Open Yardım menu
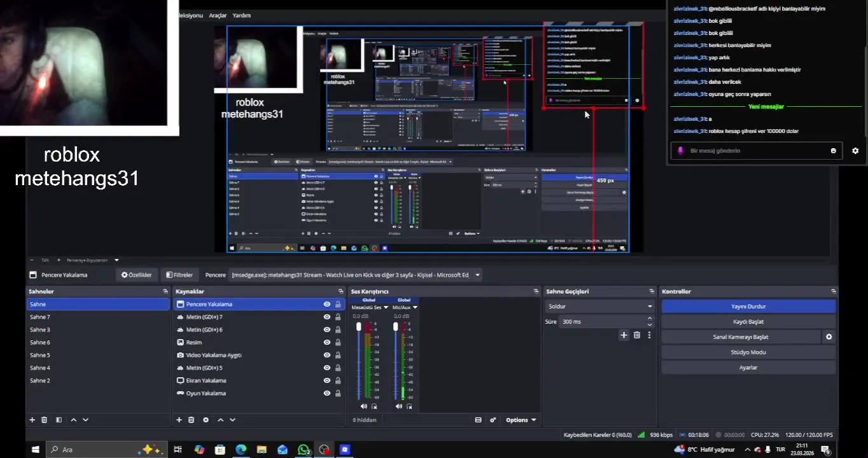This screenshot has width=868, height=458. (x=242, y=15)
